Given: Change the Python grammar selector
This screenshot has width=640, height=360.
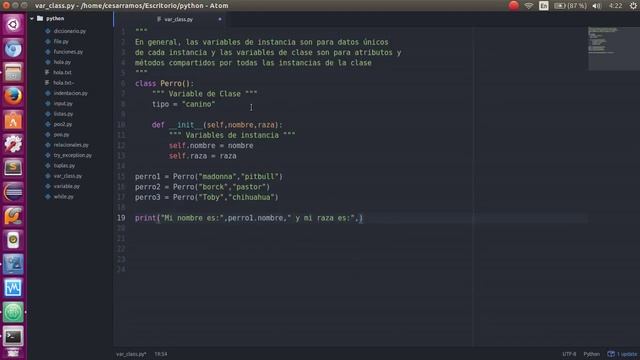Looking at the screenshot, I should (591, 354).
